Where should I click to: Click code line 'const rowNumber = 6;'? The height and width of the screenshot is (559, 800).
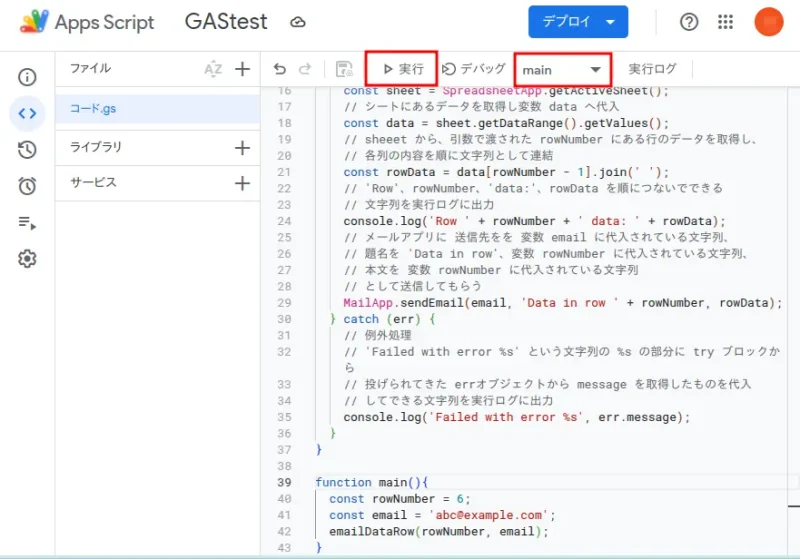(x=399, y=499)
